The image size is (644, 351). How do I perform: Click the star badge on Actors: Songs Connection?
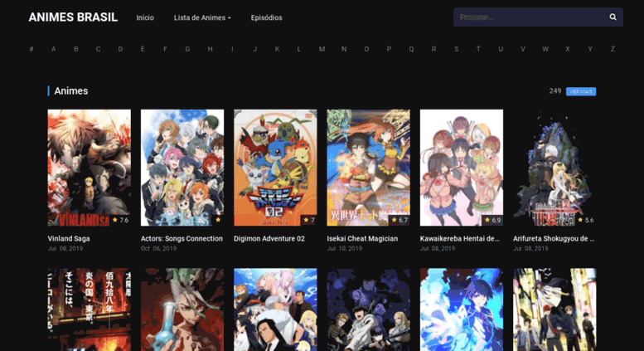click(218, 220)
